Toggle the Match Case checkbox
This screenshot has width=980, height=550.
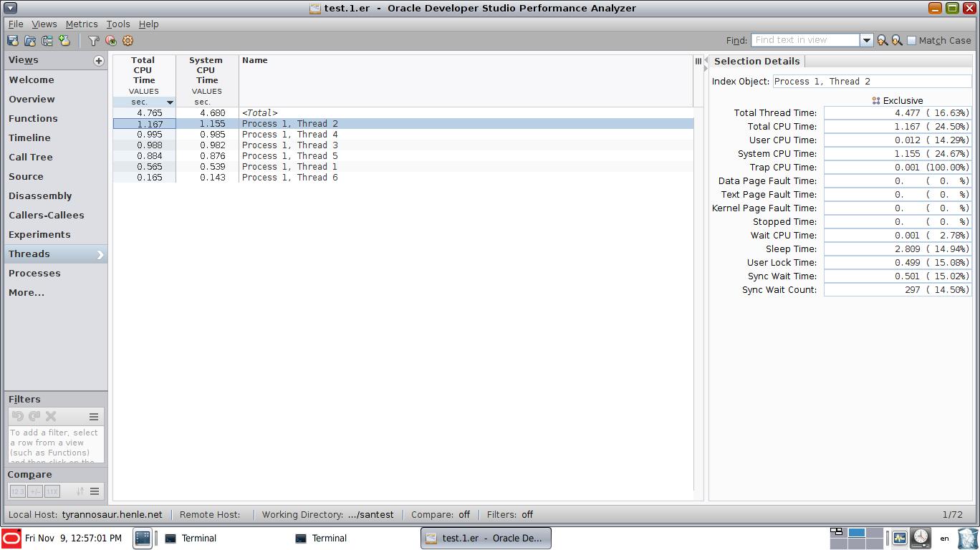click(x=912, y=41)
